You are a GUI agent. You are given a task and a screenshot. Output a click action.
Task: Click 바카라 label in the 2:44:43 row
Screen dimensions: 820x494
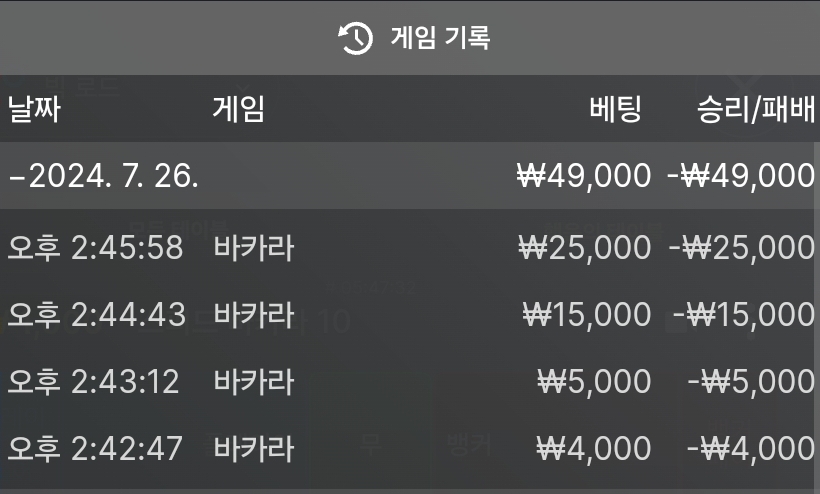tap(254, 314)
